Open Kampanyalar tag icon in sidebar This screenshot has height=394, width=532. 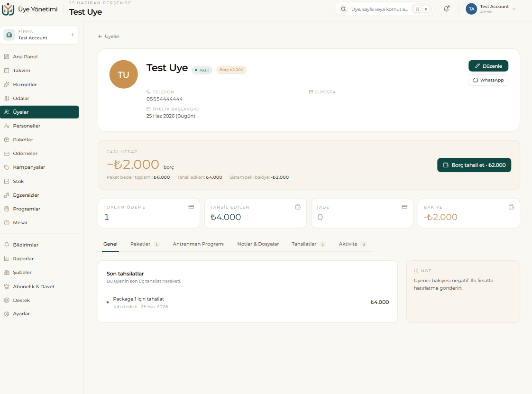tap(7, 167)
